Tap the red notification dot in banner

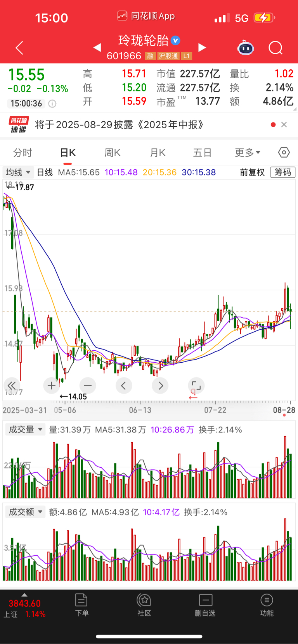pyautogui.click(x=273, y=124)
